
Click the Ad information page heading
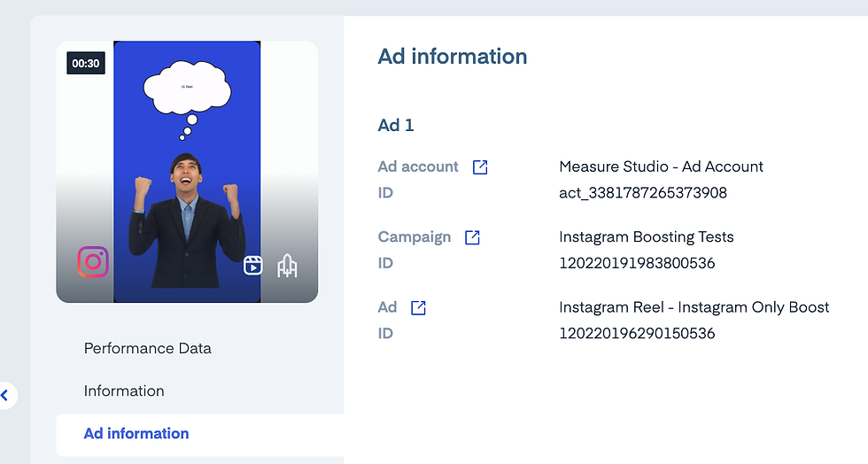[453, 57]
